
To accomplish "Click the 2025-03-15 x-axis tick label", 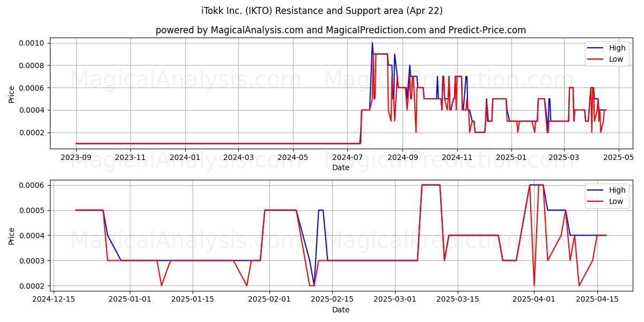I will (x=458, y=299).
